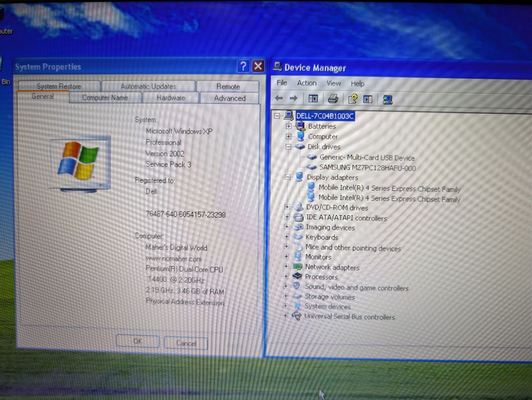
Task: Select second Mobile Intel(R) 4 Series adapter
Action: [x=389, y=198]
